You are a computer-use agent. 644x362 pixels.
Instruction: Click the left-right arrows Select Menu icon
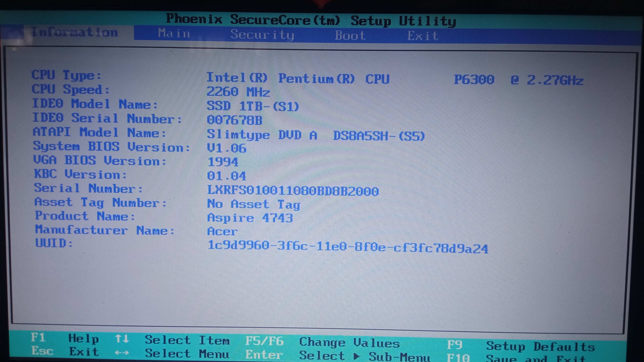(122, 353)
